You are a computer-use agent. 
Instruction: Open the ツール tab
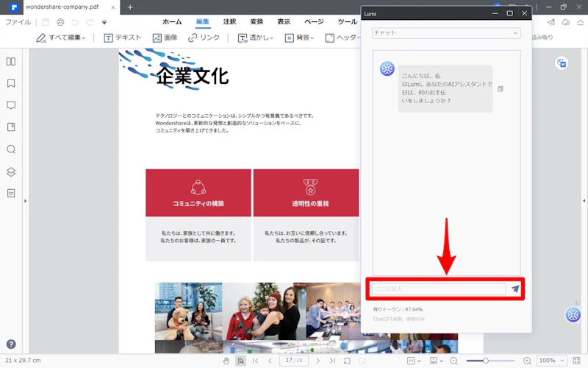pyautogui.click(x=347, y=22)
